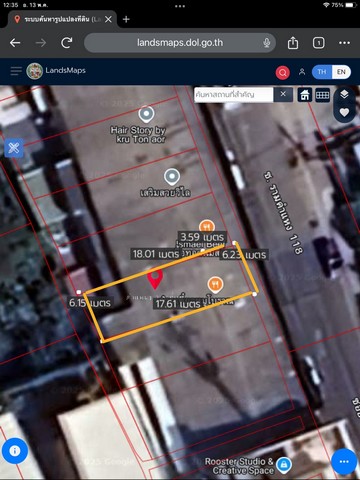Open the browser tabs overview button
Screen dimensions: 360x480
point(318,43)
